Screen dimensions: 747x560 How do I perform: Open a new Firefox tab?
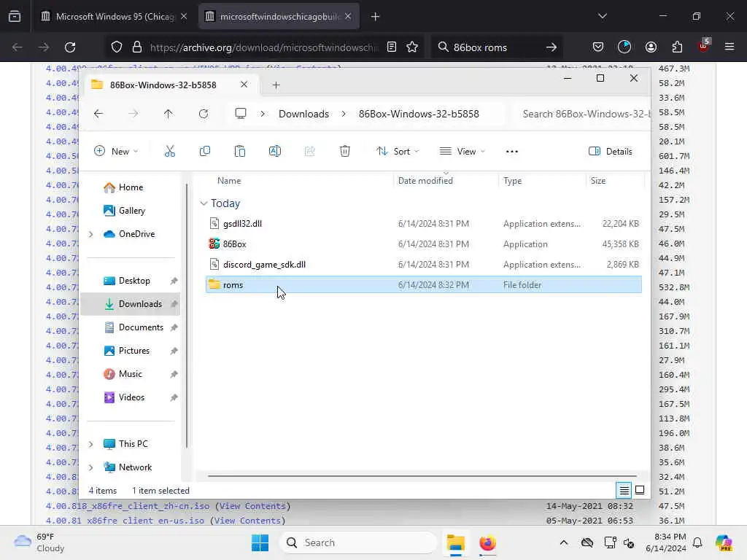click(376, 17)
